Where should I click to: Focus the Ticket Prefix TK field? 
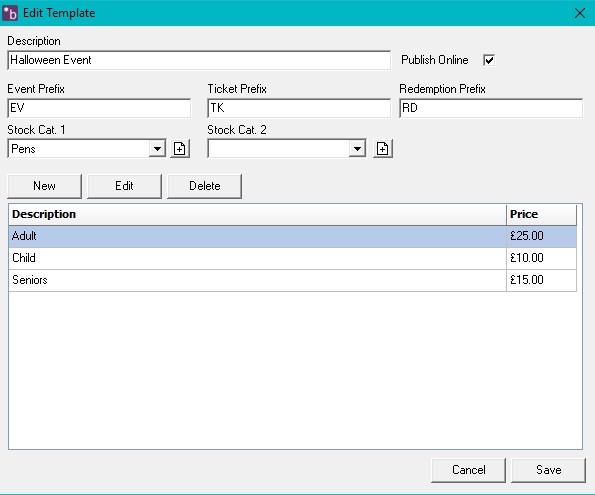[299, 108]
